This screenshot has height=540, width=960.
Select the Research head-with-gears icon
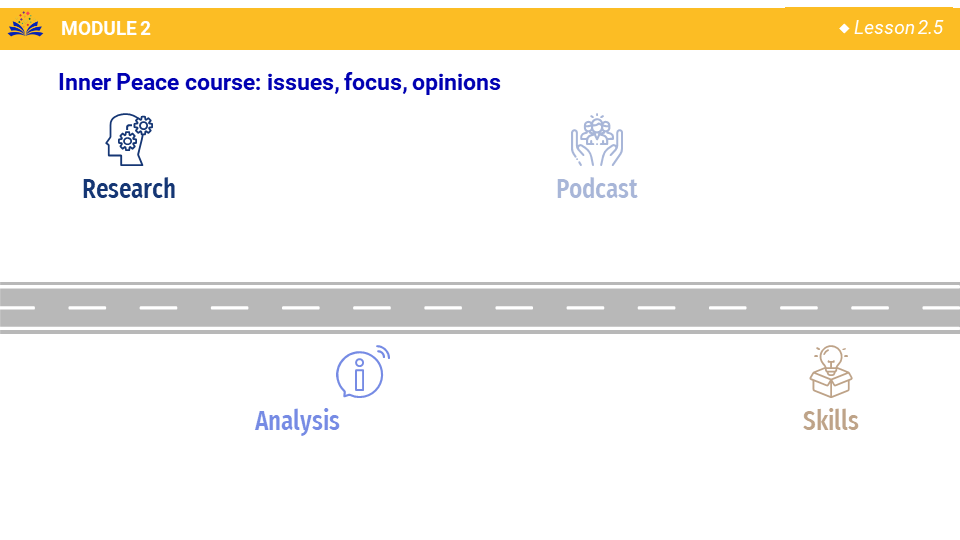(129, 139)
